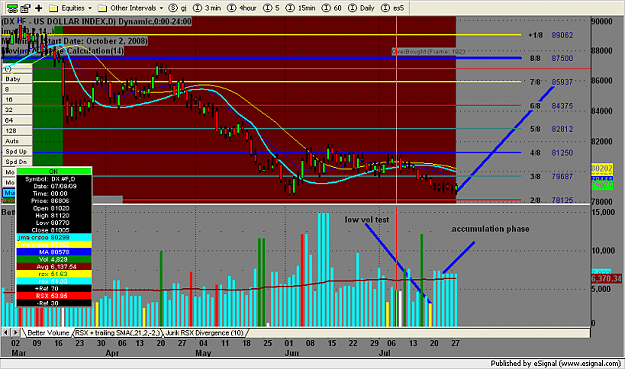Switch to the 4hour interval

tap(242, 8)
